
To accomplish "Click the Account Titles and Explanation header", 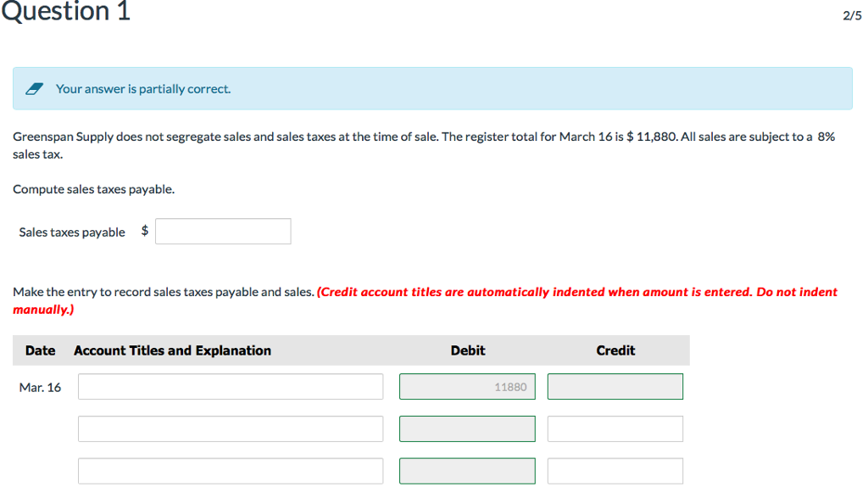I will click(172, 350).
